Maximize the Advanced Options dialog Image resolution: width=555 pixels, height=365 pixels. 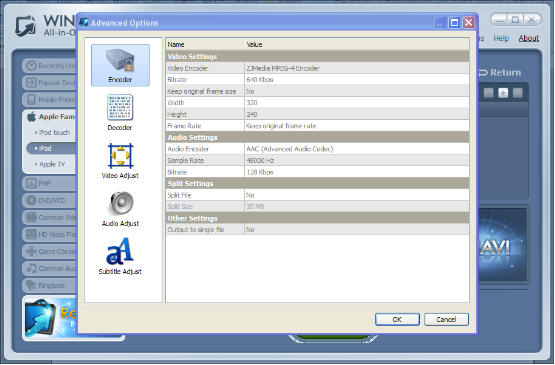(x=454, y=23)
